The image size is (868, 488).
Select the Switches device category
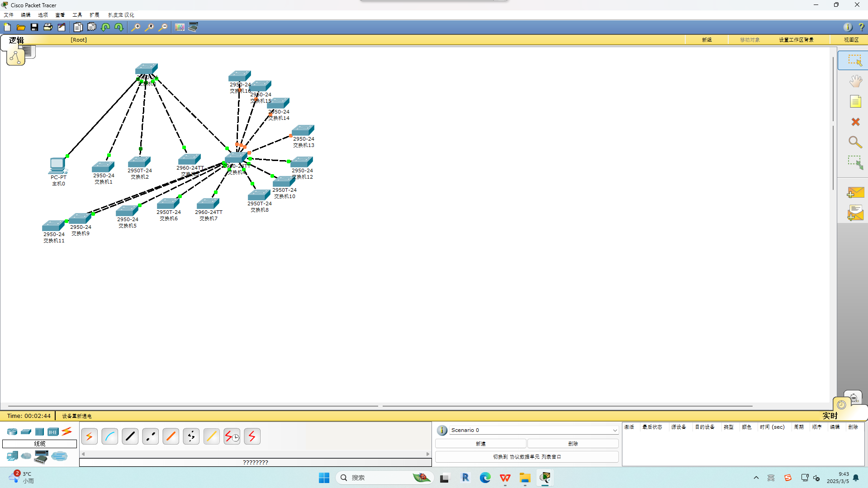[x=26, y=432]
